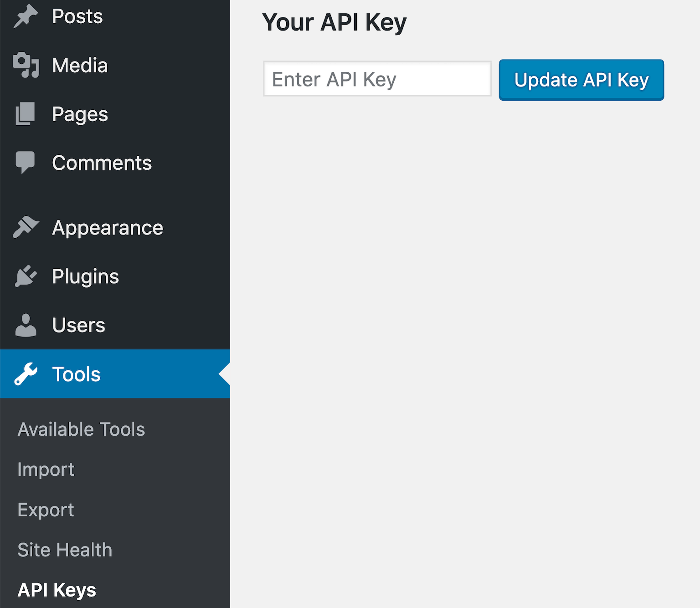The image size is (700, 608).
Task: Focus the Enter API Key field
Action: pyautogui.click(x=377, y=79)
